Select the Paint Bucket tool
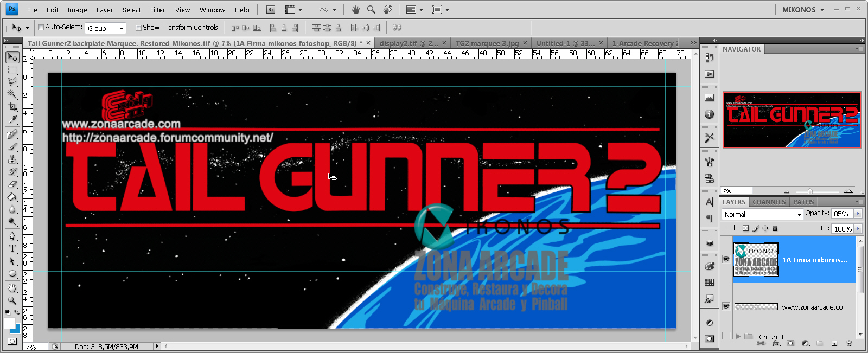868x353 pixels. pos(12,196)
